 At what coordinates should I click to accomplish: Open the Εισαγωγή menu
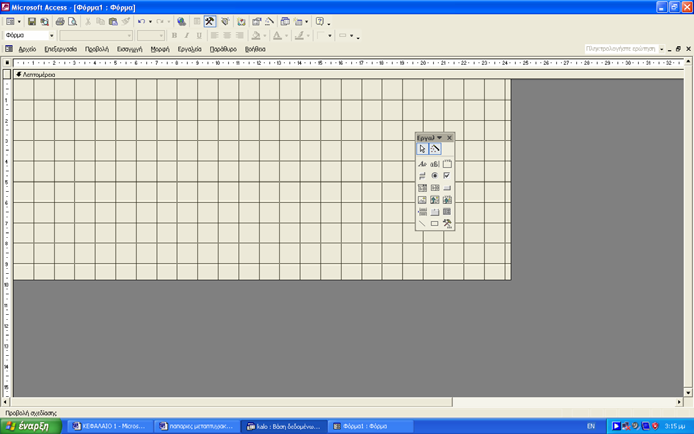[x=130, y=49]
